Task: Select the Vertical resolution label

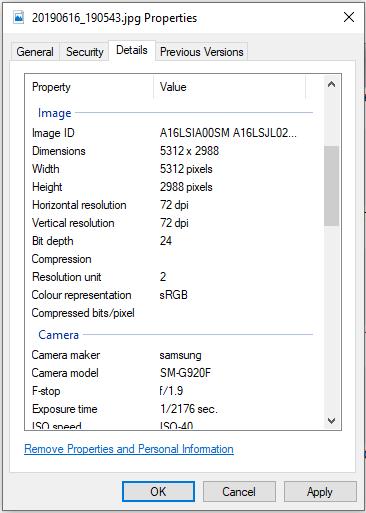Action: click(73, 223)
